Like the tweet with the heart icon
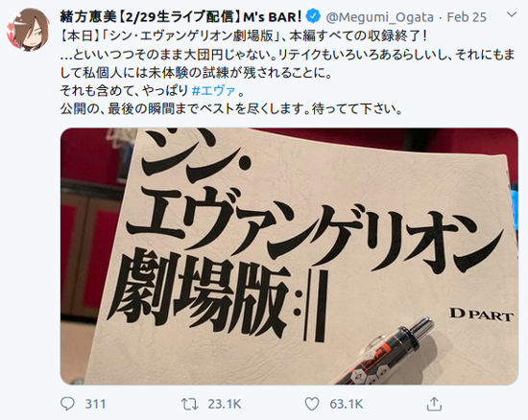Viewport: 528px width, 420px height. [x=312, y=404]
